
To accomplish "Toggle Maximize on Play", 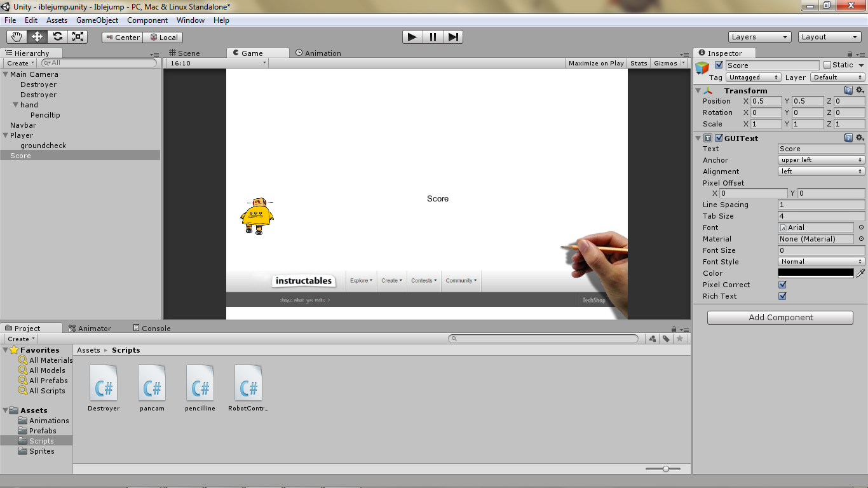I will (x=596, y=63).
